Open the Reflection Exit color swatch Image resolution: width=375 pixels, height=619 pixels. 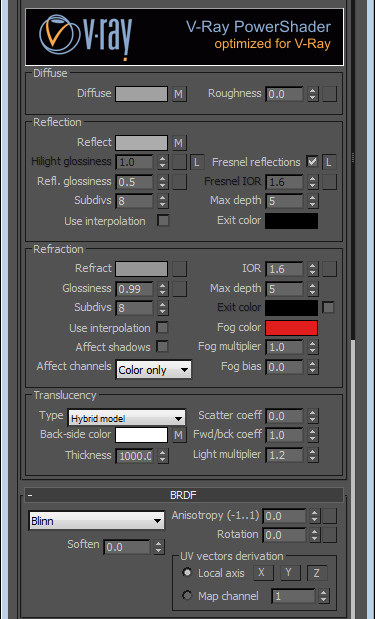click(291, 221)
